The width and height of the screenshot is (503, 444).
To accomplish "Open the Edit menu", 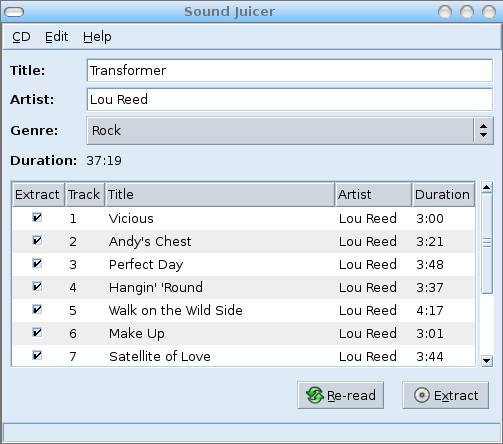I will pyautogui.click(x=56, y=37).
